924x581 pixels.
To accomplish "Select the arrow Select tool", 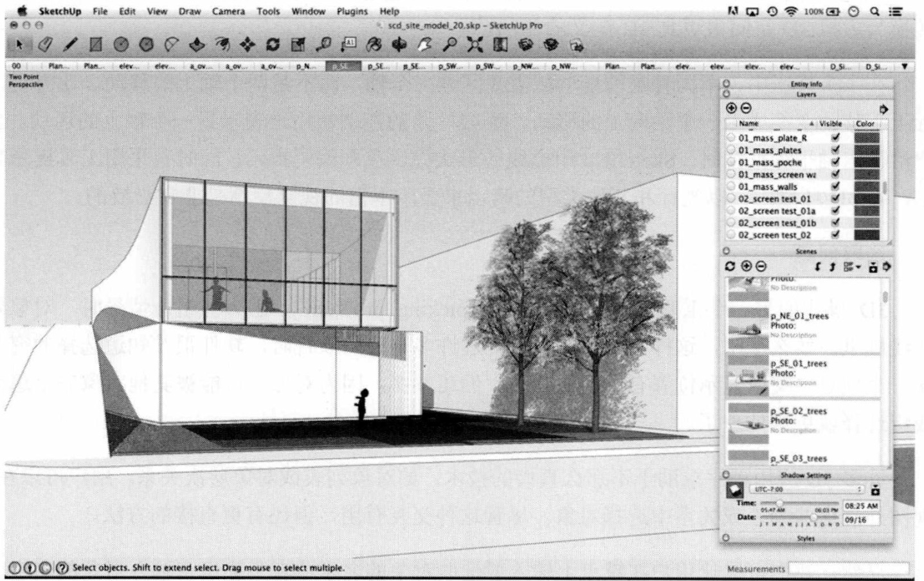I will (x=19, y=44).
